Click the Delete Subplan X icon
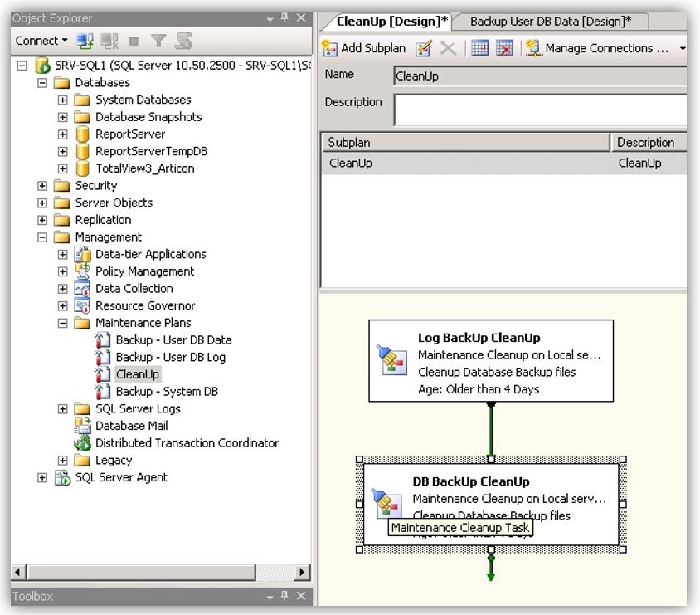Image resolution: width=700 pixels, height=615 pixels. [x=448, y=48]
